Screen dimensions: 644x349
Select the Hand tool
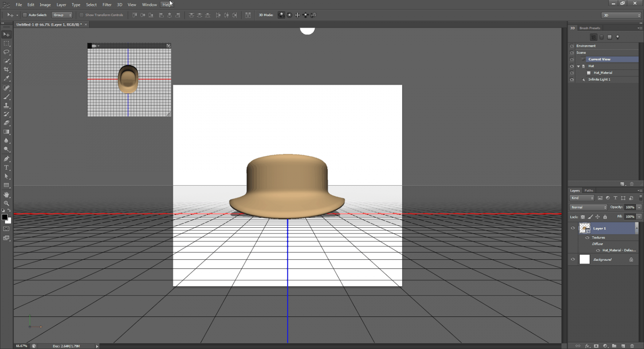tap(6, 195)
